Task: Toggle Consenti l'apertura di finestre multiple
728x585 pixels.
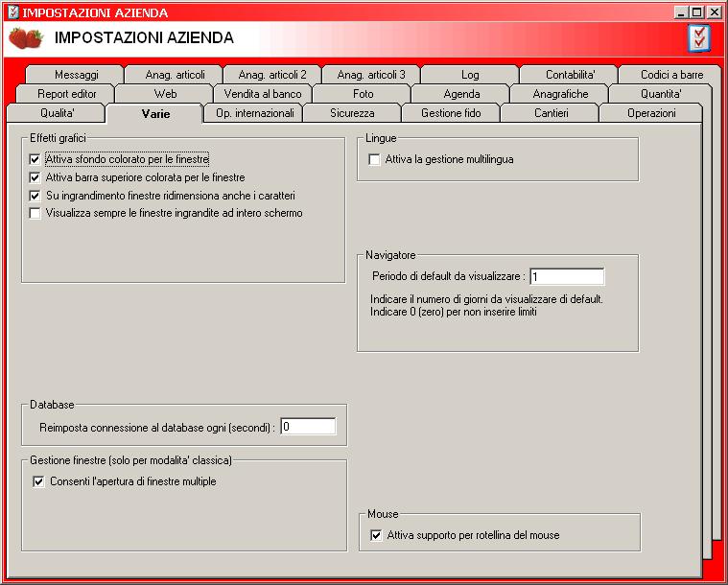Action: [x=38, y=482]
